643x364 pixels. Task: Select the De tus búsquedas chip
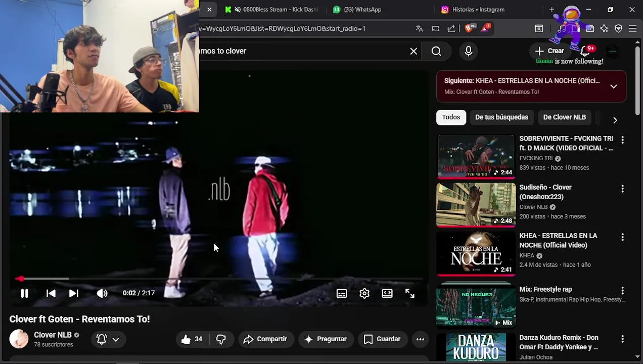[x=501, y=117]
